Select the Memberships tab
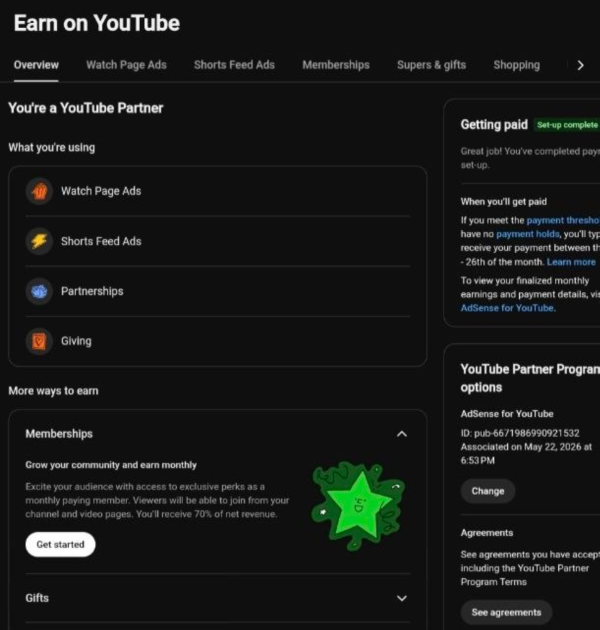 336,65
